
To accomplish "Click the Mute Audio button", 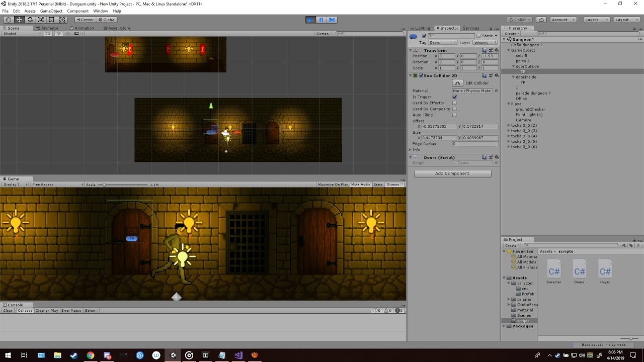I will [x=361, y=185].
